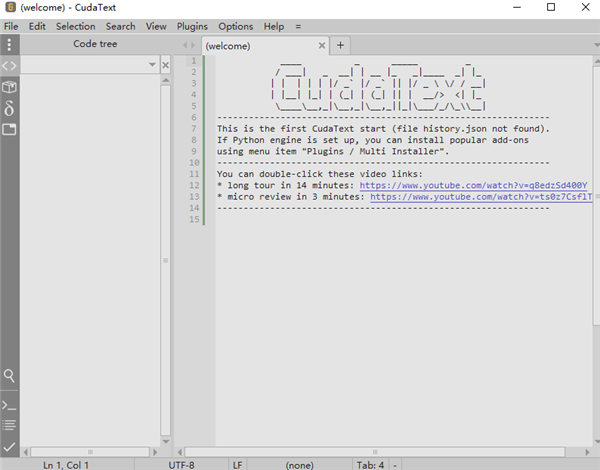Choose lexer via (none) status field
Image resolution: width=600 pixels, height=470 pixels.
(x=299, y=465)
